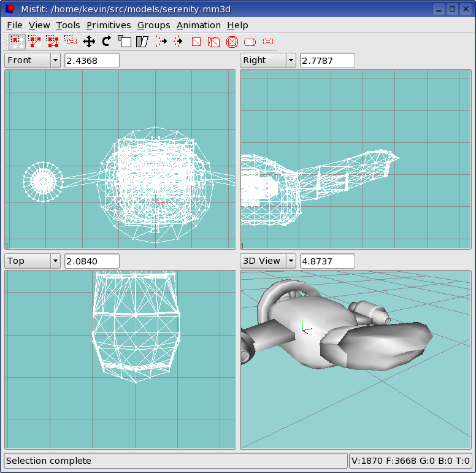
Task: Pick the Scale tool
Action: point(125,41)
